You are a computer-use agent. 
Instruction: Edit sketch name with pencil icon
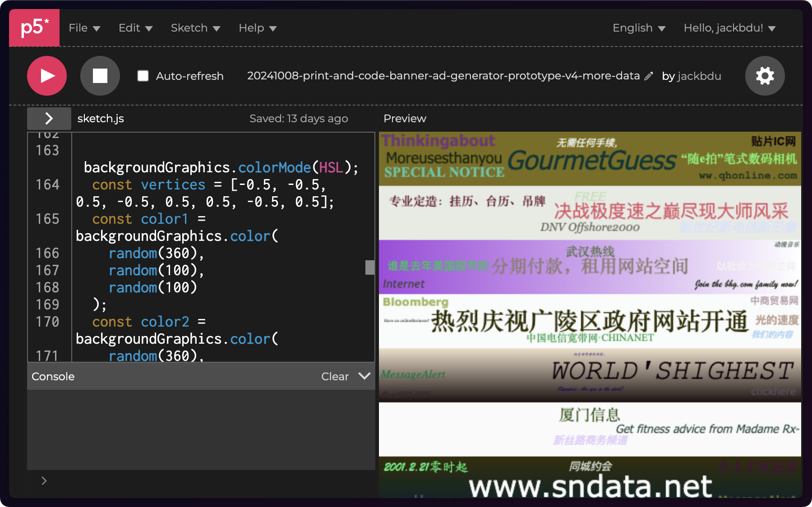click(649, 76)
